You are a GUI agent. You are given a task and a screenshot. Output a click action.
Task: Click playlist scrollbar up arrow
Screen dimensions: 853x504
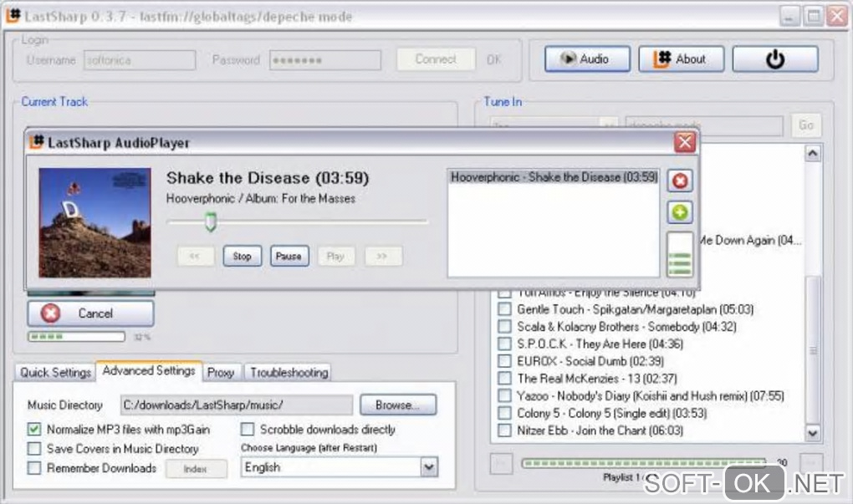813,153
